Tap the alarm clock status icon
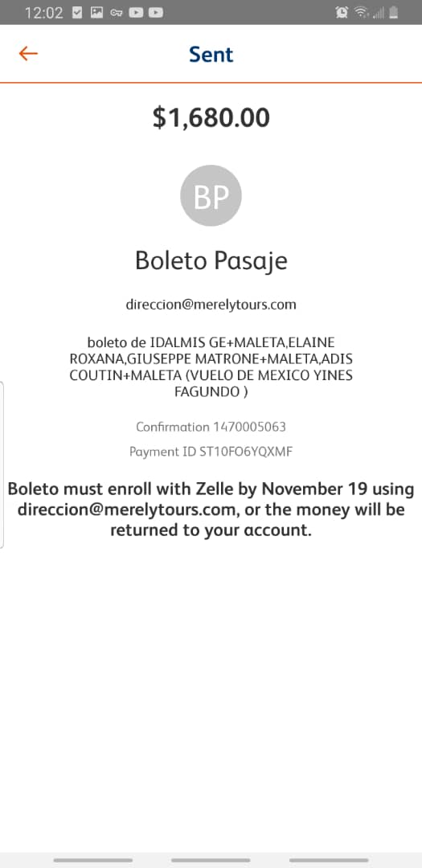Image resolution: width=422 pixels, height=868 pixels. pyautogui.click(x=342, y=13)
